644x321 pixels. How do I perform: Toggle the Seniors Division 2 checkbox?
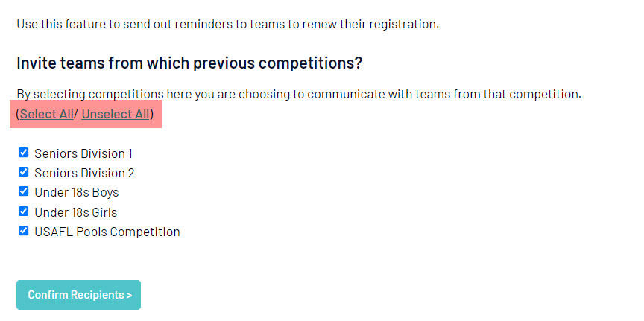pyautogui.click(x=23, y=172)
